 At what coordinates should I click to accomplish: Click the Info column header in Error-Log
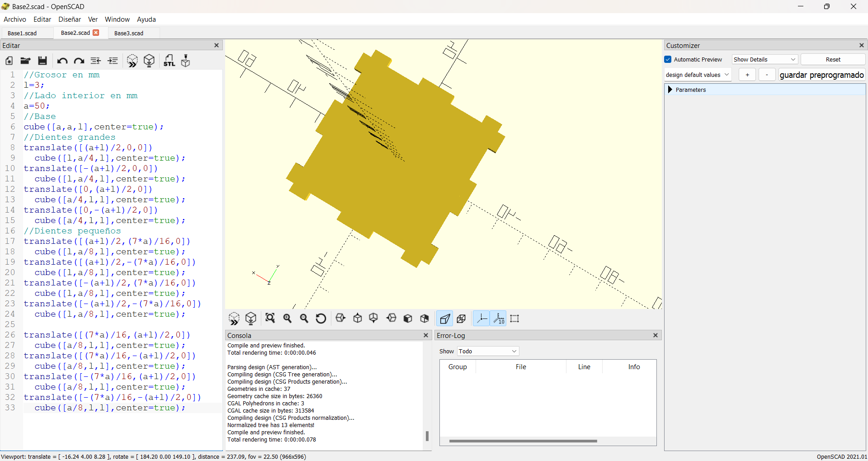click(x=634, y=367)
